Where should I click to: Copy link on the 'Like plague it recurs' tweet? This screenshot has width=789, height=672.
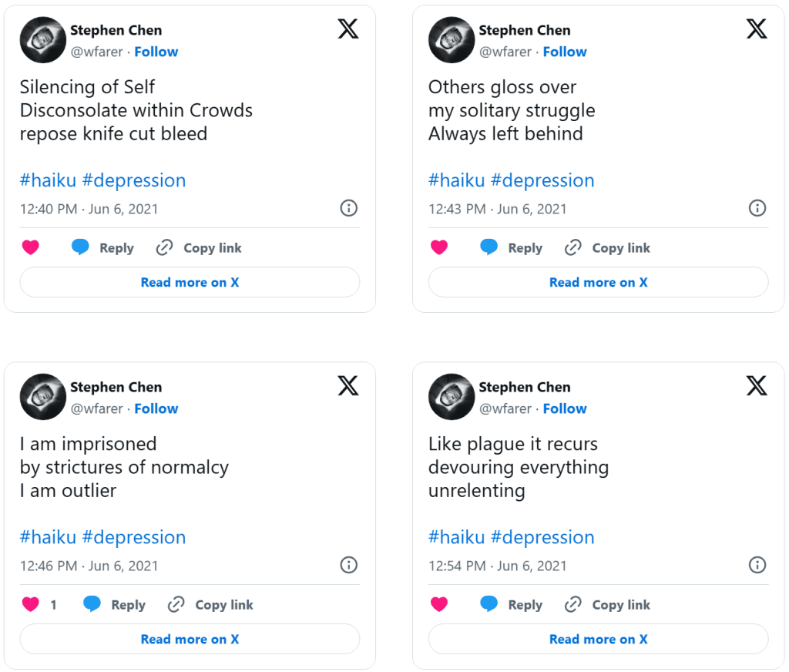607,604
